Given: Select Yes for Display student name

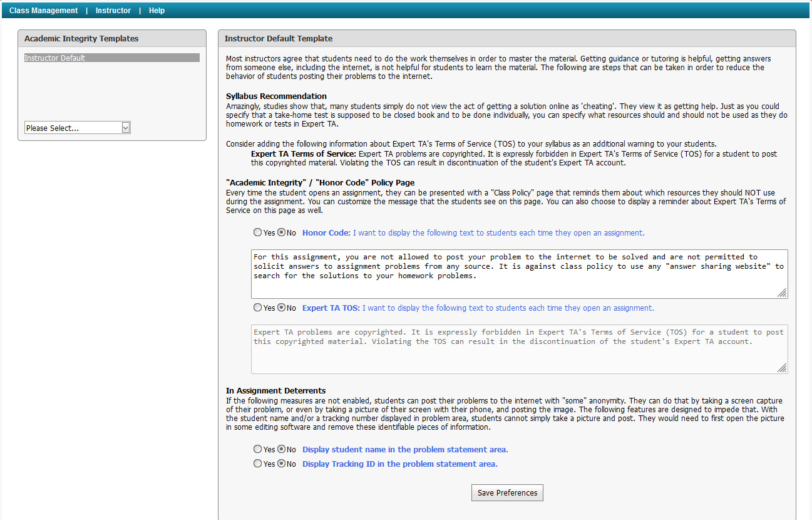Looking at the screenshot, I should (x=257, y=449).
